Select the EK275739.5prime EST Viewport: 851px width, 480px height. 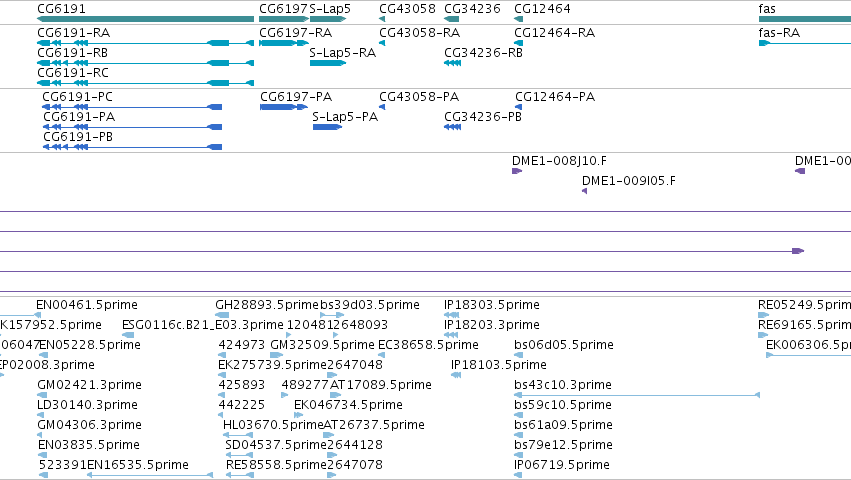222,375
